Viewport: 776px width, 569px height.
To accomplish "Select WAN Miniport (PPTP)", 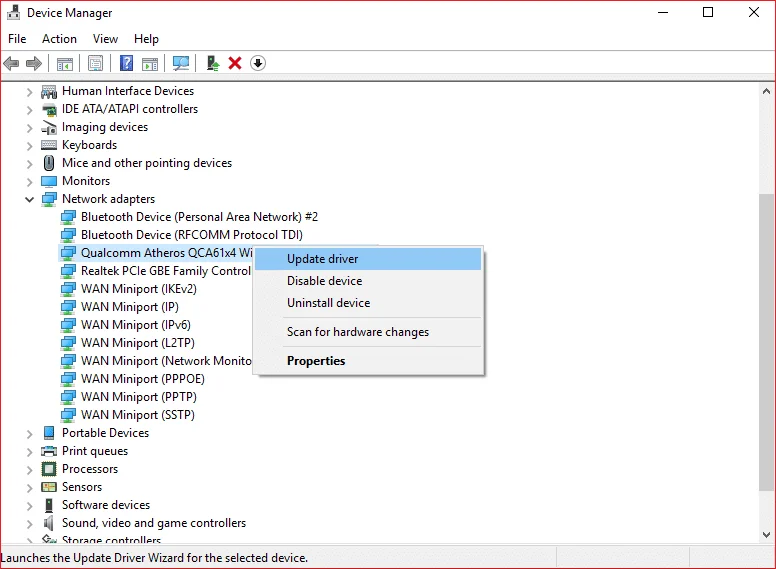I will point(139,397).
